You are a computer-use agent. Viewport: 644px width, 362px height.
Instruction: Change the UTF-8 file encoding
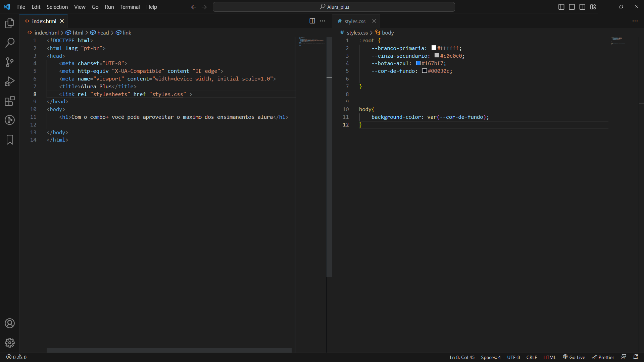coord(513,357)
